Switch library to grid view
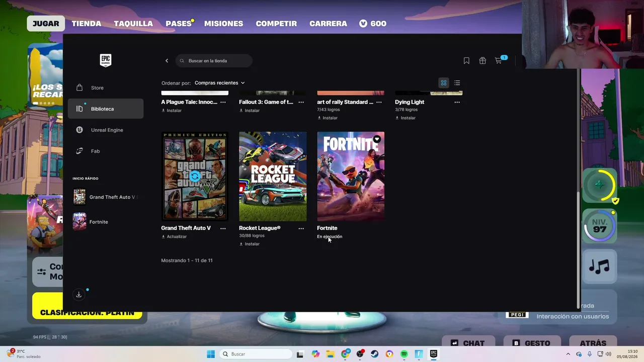Image resolution: width=644 pixels, height=362 pixels. [x=444, y=83]
